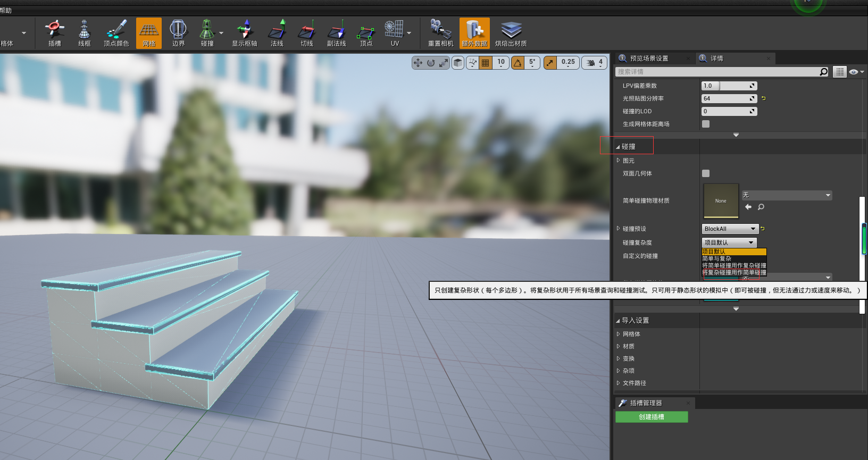
Task: Open 碰撞复杂度 项目默认 dropdown
Action: (x=729, y=242)
